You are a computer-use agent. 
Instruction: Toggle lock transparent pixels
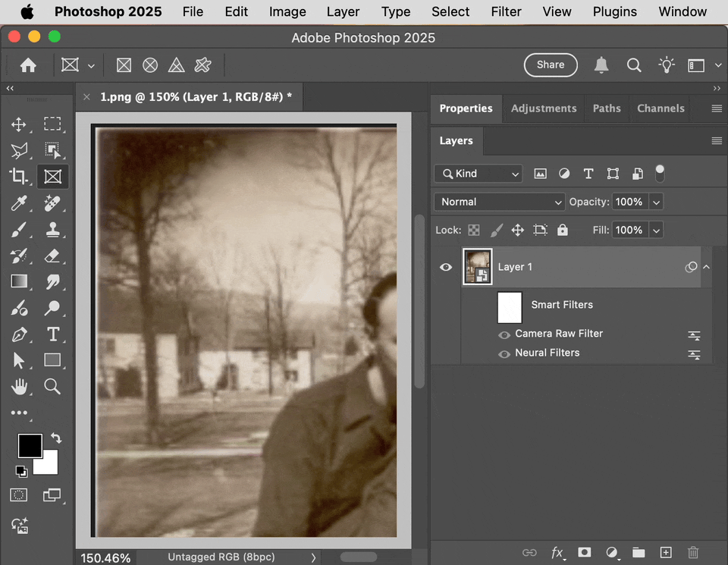(473, 230)
